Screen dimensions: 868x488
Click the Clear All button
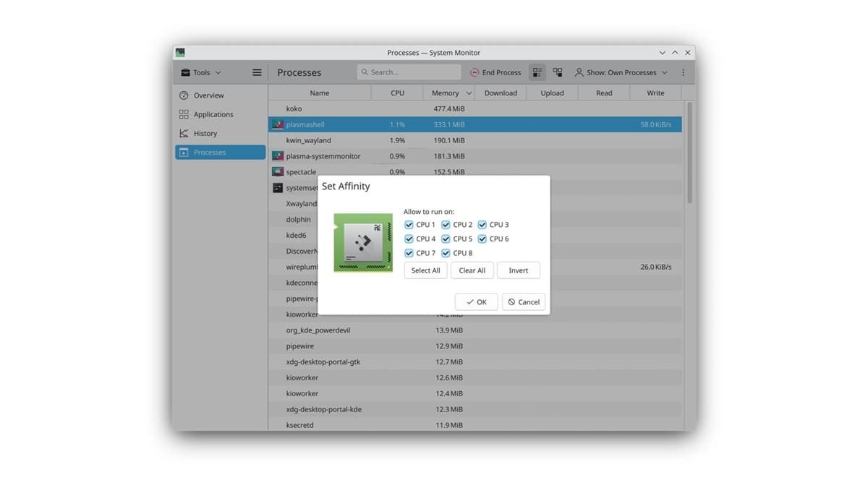click(x=472, y=270)
